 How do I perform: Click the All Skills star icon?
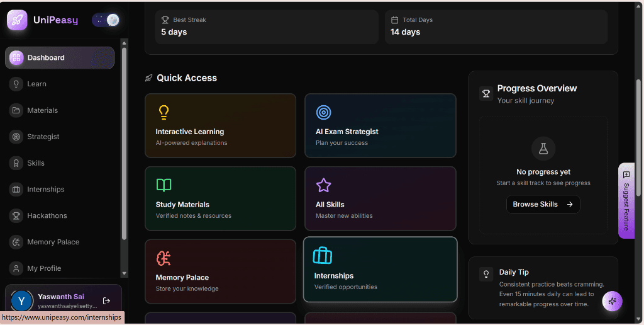click(x=324, y=185)
